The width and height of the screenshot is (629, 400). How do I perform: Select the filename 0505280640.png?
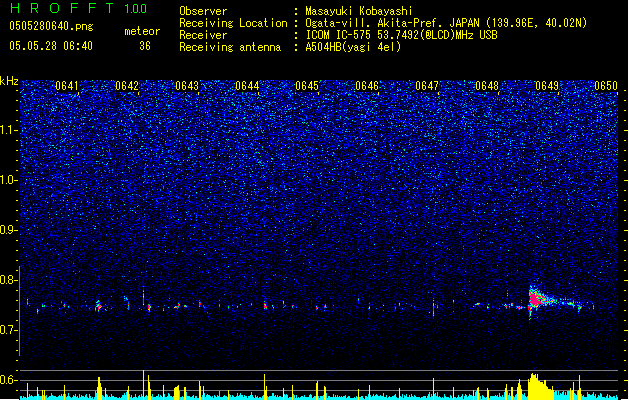coord(51,26)
